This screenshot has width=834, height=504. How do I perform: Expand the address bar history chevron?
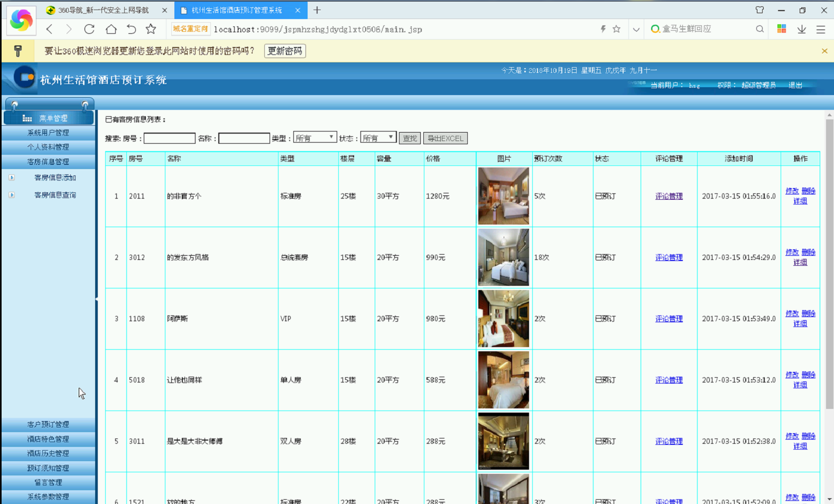tap(636, 30)
